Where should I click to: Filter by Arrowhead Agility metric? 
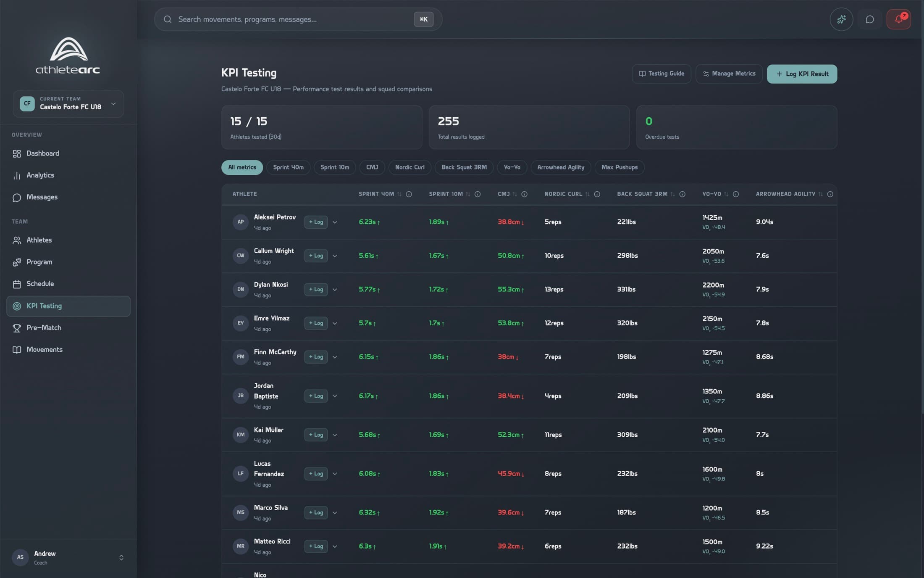(561, 167)
